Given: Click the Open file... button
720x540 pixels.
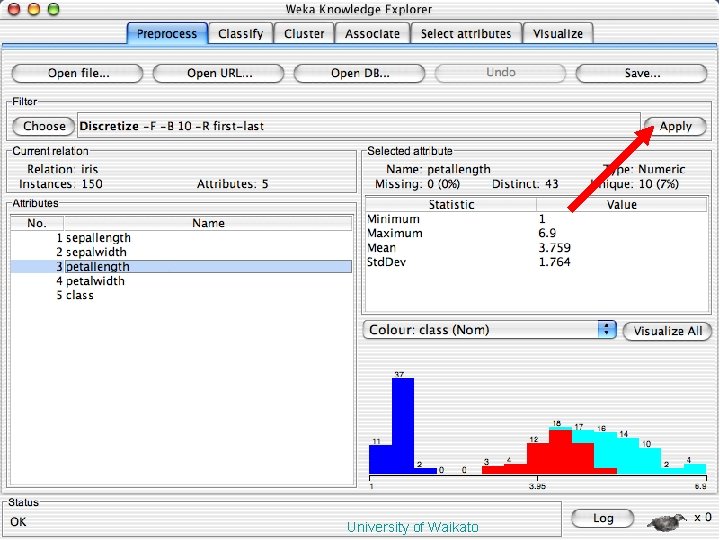Looking at the screenshot, I should [78, 73].
